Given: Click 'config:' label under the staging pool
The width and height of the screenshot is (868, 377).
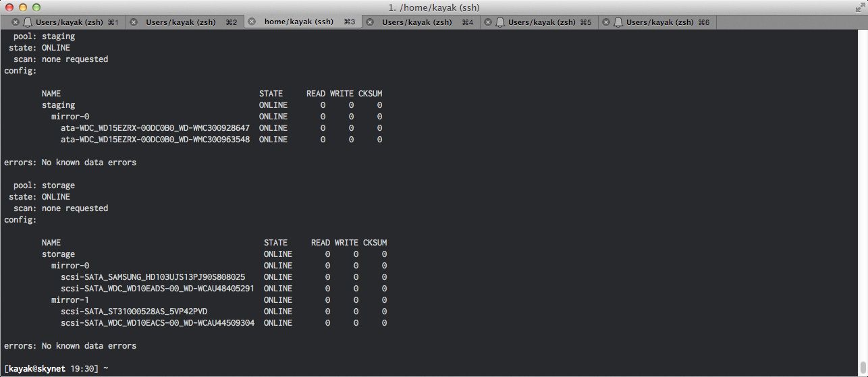Looking at the screenshot, I should [20, 71].
